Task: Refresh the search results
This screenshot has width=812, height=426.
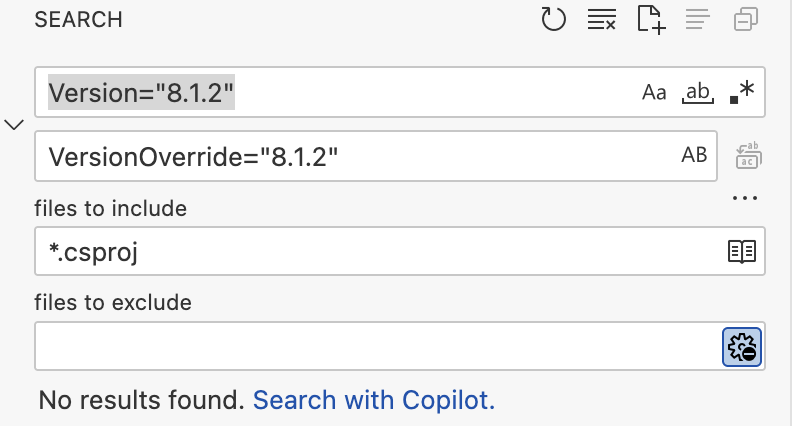Action: (554, 19)
